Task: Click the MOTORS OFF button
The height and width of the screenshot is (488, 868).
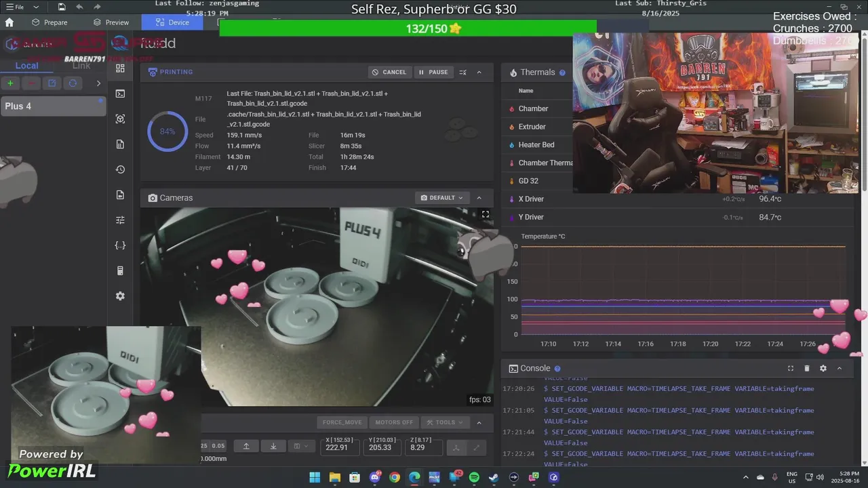Action: [394, 422]
